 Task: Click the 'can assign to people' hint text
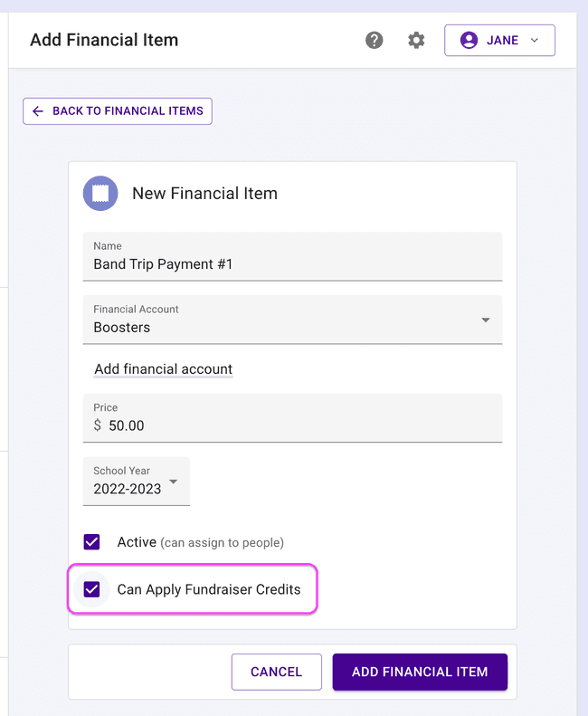(x=223, y=543)
